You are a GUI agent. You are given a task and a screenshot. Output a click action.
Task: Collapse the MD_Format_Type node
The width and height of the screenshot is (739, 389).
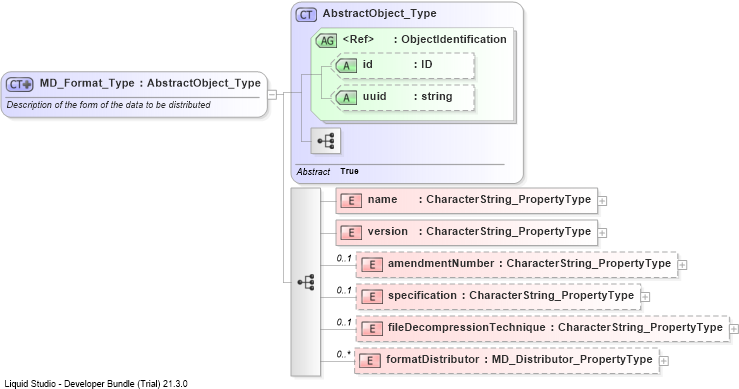click(272, 94)
